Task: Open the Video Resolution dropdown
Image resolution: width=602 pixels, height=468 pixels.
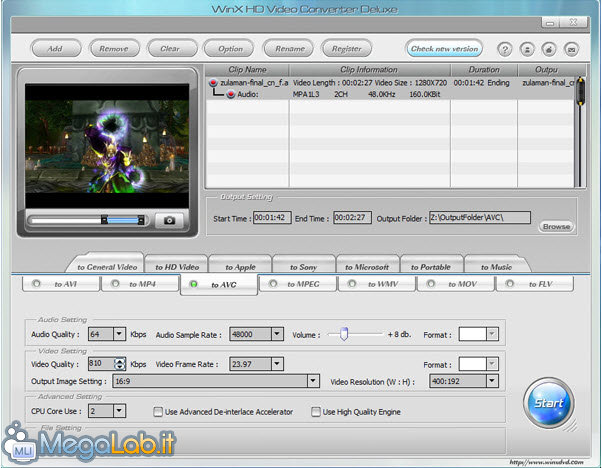Action: coord(492,381)
